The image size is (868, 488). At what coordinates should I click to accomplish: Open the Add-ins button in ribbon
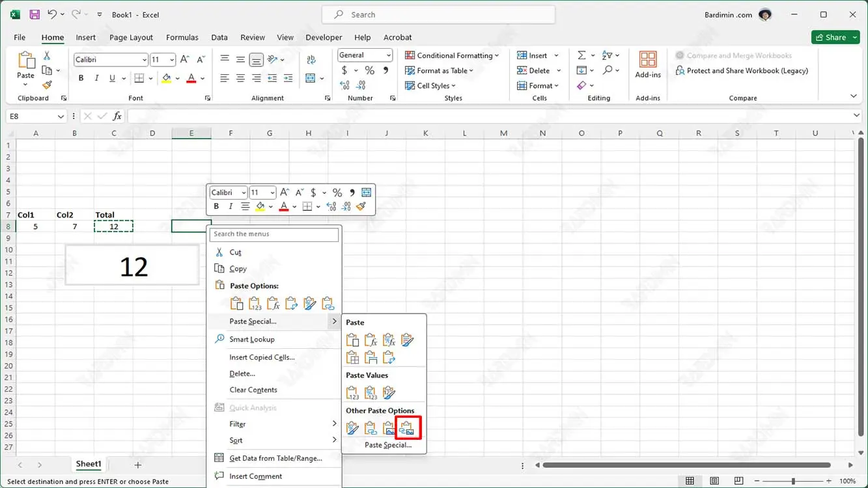pos(647,64)
